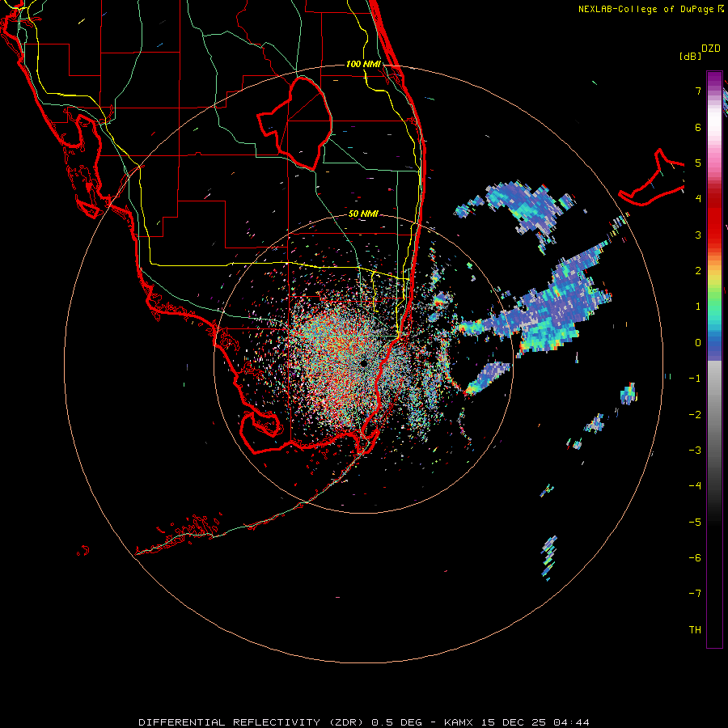728x728 pixels.
Task: Click the 6 value on the color scale
Action: (x=698, y=127)
